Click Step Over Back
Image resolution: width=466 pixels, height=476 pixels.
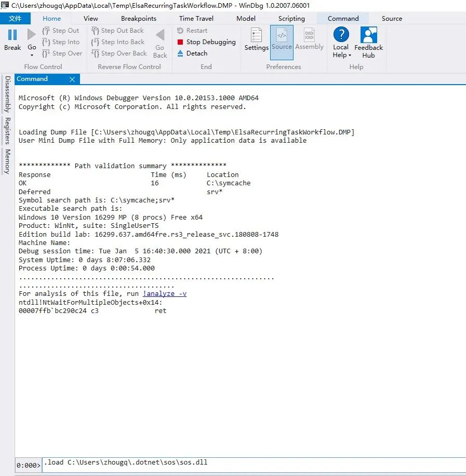point(119,53)
